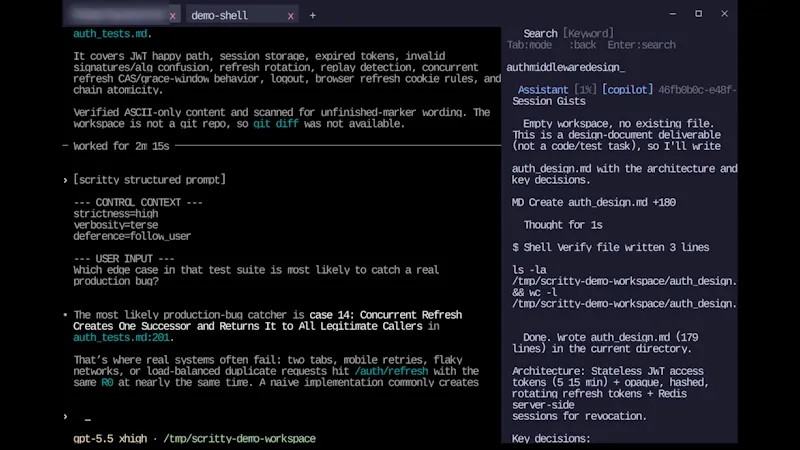Click the ':back' hint
The image size is (800, 450).
583,45
